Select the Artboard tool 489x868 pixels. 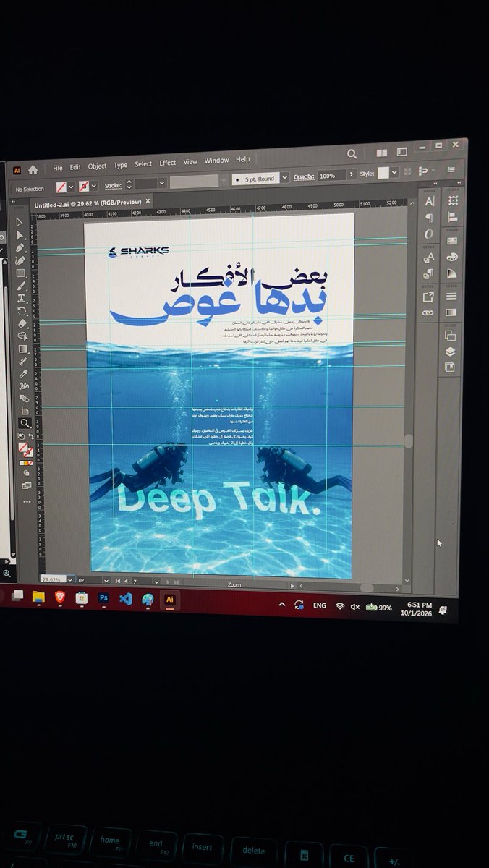[24, 412]
